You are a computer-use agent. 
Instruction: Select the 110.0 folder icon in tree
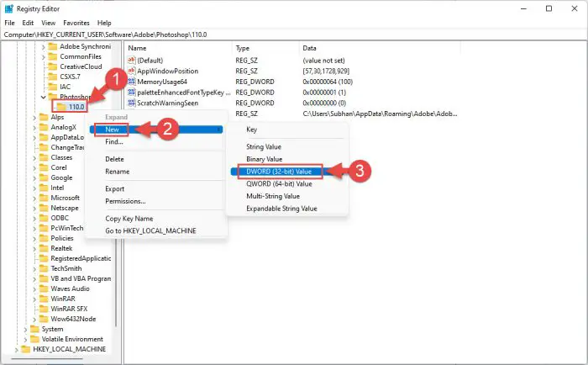tap(60, 107)
